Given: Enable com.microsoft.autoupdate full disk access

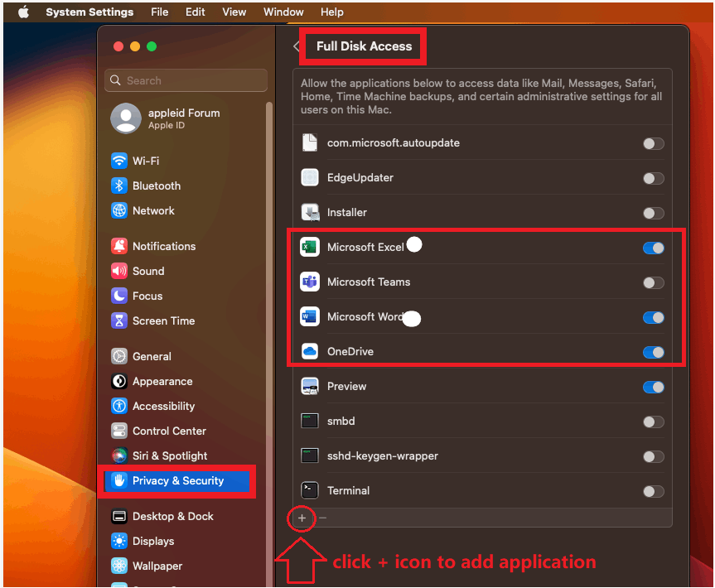Looking at the screenshot, I should 654,143.
